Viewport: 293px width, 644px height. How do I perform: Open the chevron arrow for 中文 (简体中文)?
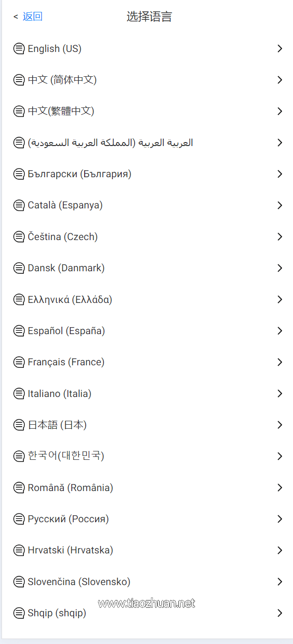pos(280,80)
